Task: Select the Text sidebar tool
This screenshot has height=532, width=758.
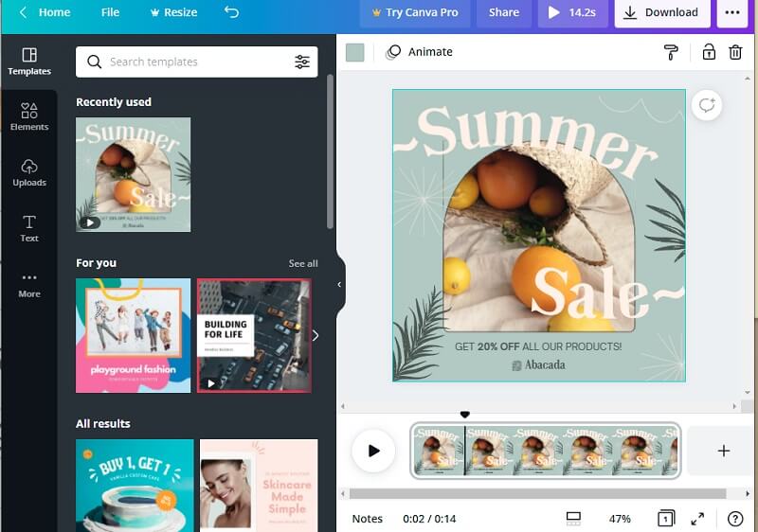Action: [x=29, y=228]
